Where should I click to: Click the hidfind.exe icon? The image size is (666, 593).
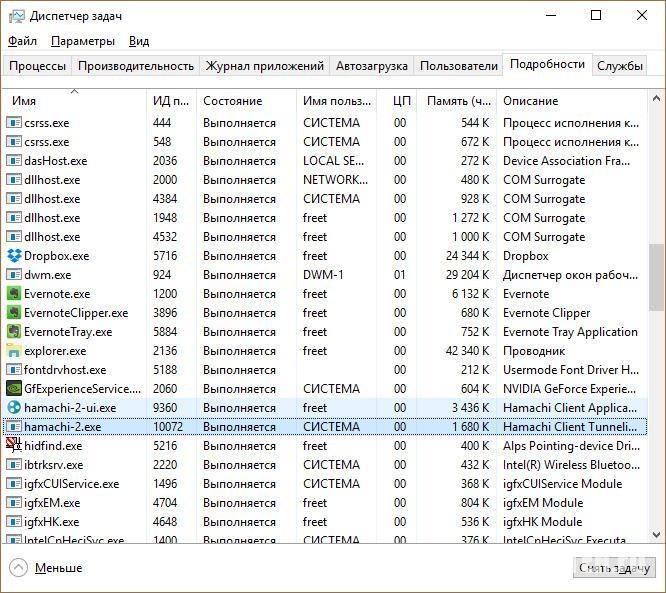14,446
